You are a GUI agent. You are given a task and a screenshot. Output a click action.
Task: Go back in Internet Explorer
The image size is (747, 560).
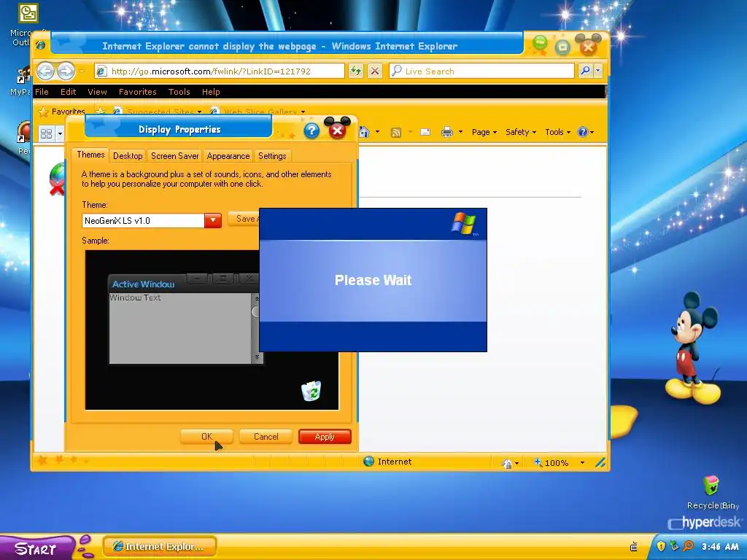[x=45, y=71]
